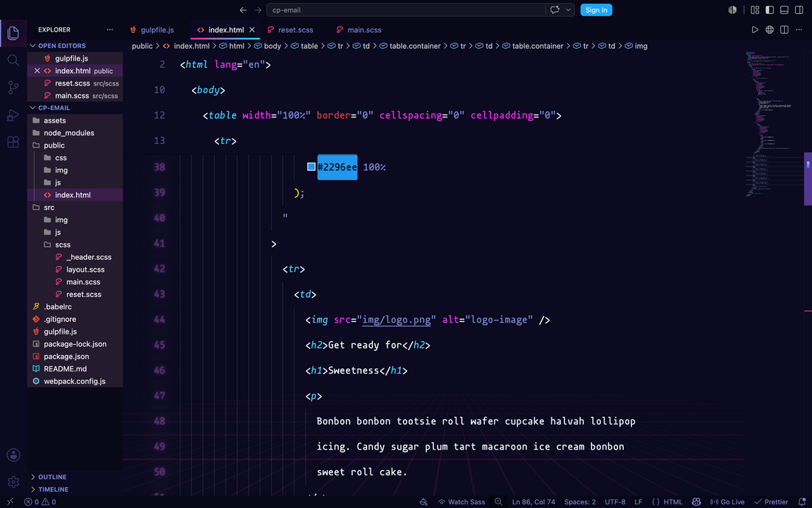The width and height of the screenshot is (812, 508).
Task: Collapse the scss folder
Action: point(75,245)
